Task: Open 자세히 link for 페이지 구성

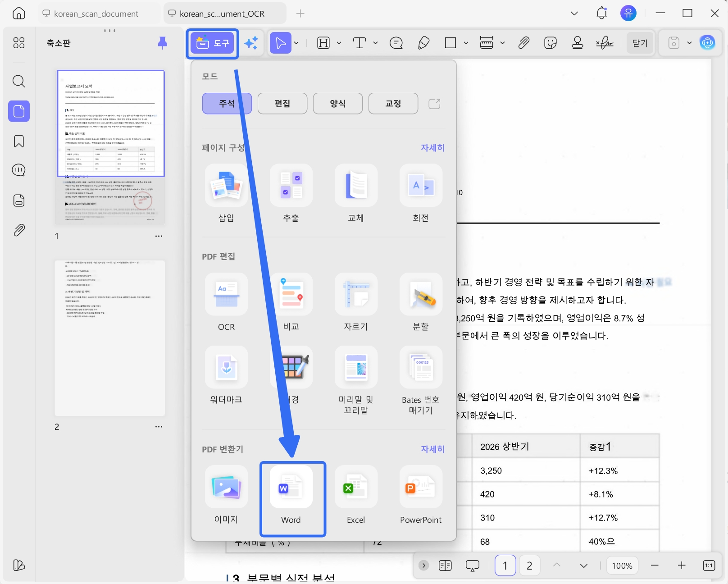Action: 432,148
